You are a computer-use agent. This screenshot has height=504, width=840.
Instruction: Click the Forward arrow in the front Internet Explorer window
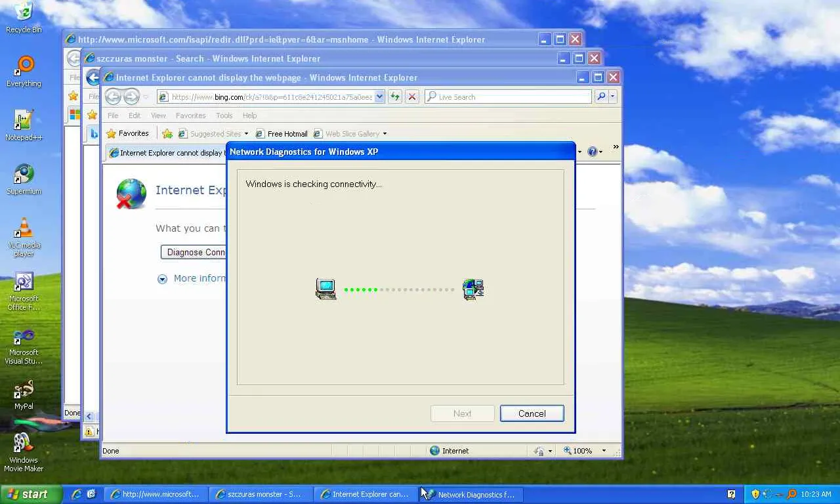[131, 96]
